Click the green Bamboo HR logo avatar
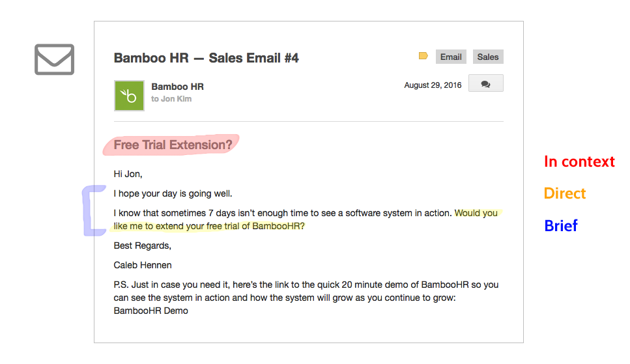 click(x=129, y=96)
